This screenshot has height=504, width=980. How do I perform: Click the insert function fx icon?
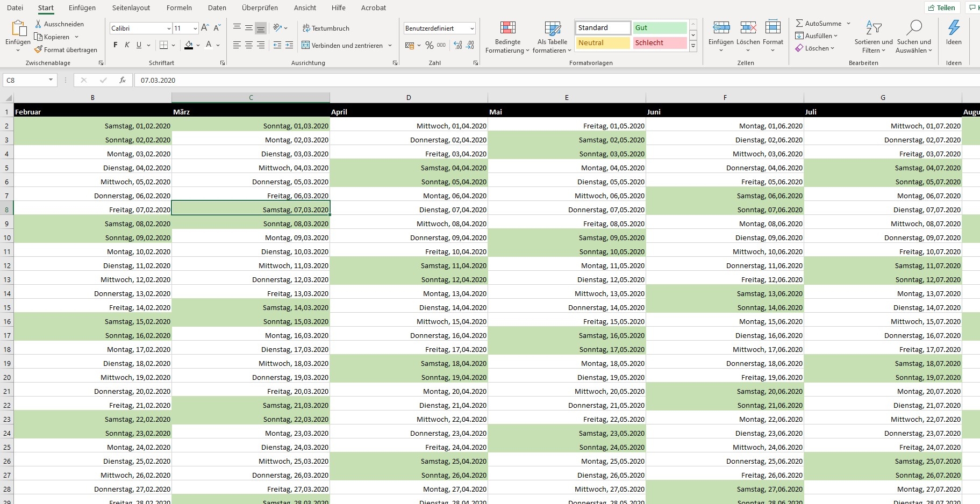pyautogui.click(x=123, y=80)
